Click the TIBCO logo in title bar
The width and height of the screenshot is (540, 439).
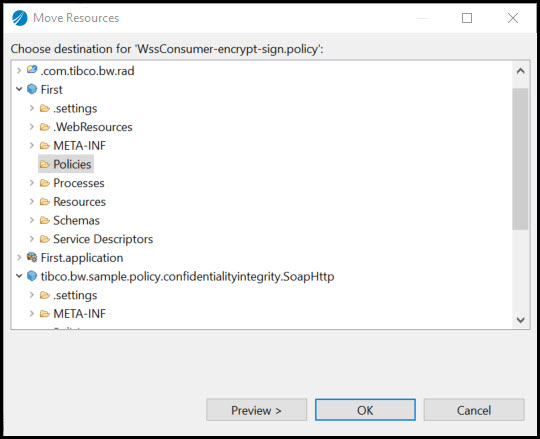(x=20, y=18)
